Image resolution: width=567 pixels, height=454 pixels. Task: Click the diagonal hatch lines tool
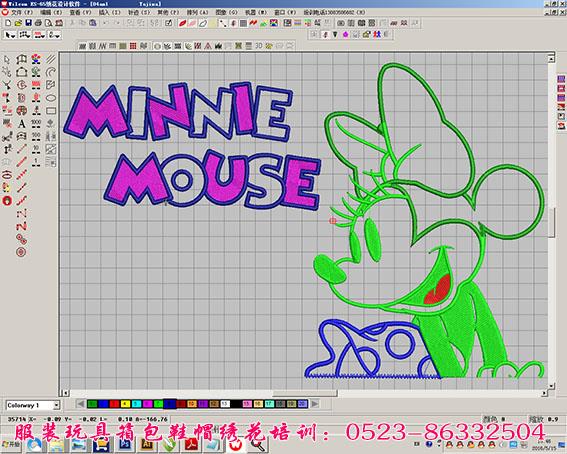coord(51,59)
